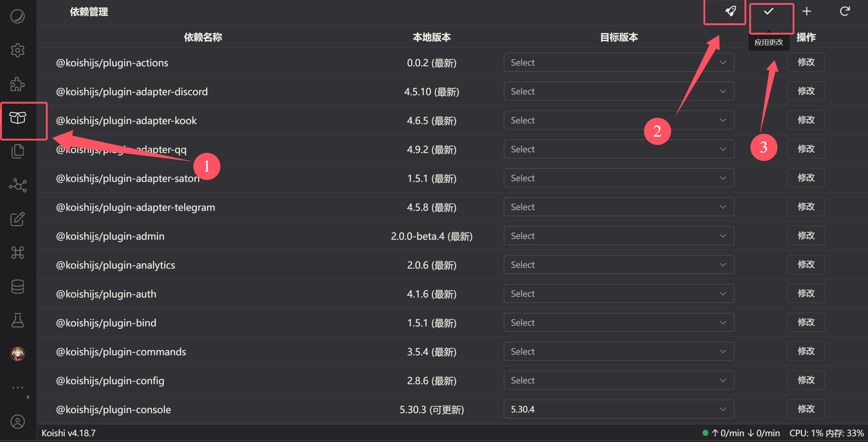868x442 pixels.
Task: Click 修改 button for plugin-config
Action: tap(806, 380)
